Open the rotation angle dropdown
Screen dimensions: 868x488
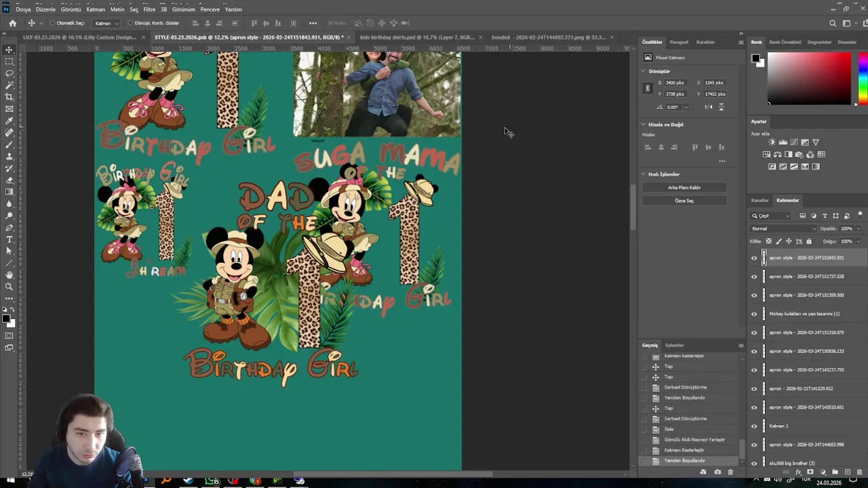point(686,107)
